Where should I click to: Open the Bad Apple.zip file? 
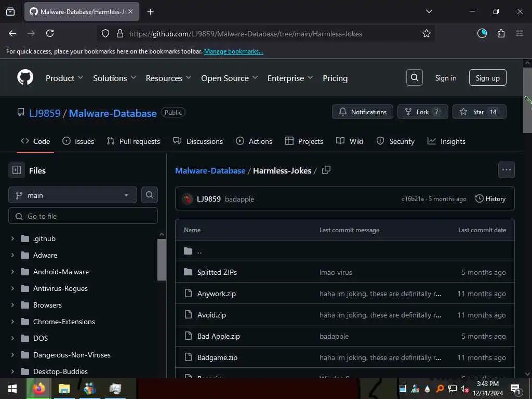coord(219,336)
